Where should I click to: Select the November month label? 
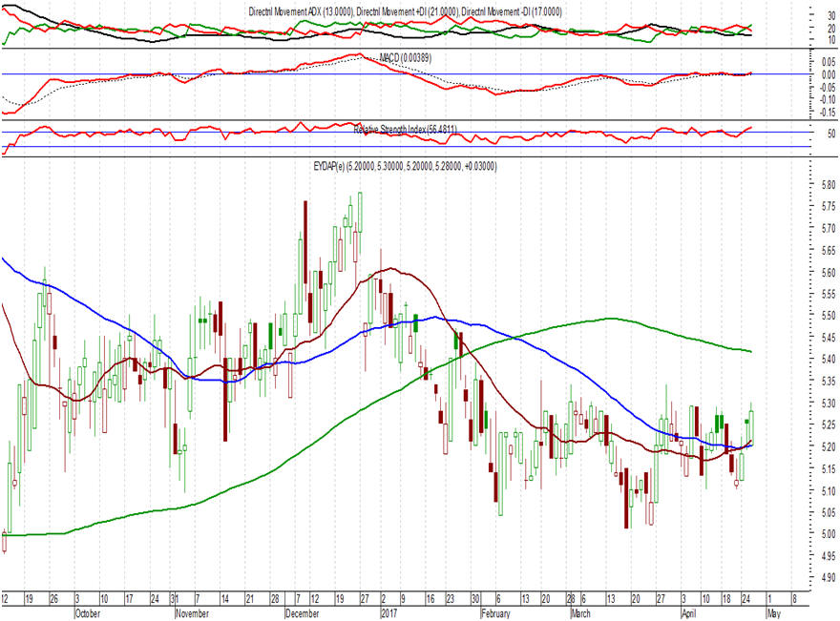(x=192, y=613)
